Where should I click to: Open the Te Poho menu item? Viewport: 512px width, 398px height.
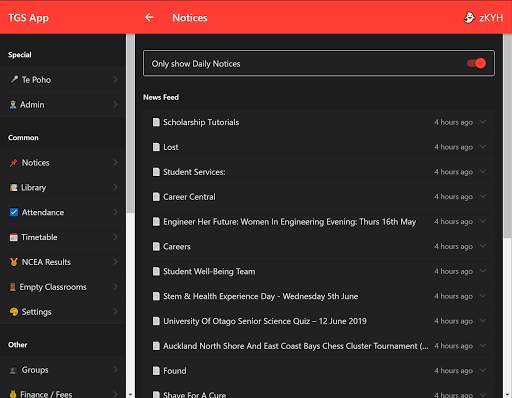click(x=63, y=80)
